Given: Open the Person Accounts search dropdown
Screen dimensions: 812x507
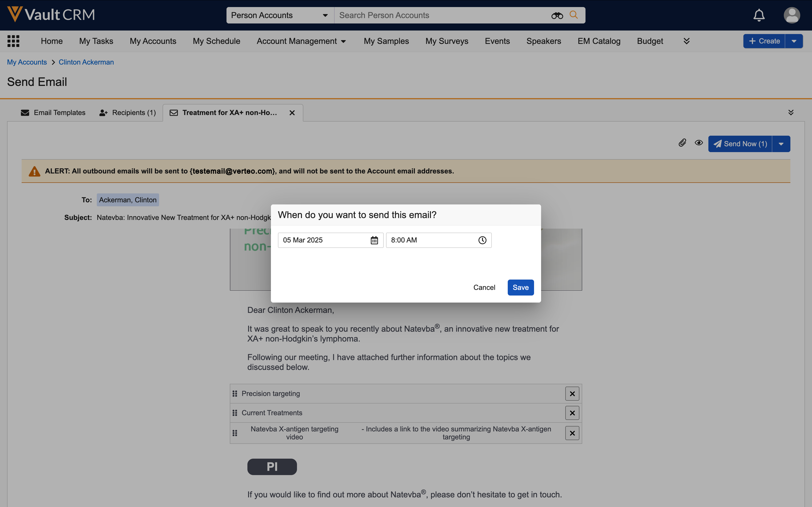Looking at the screenshot, I should point(280,15).
